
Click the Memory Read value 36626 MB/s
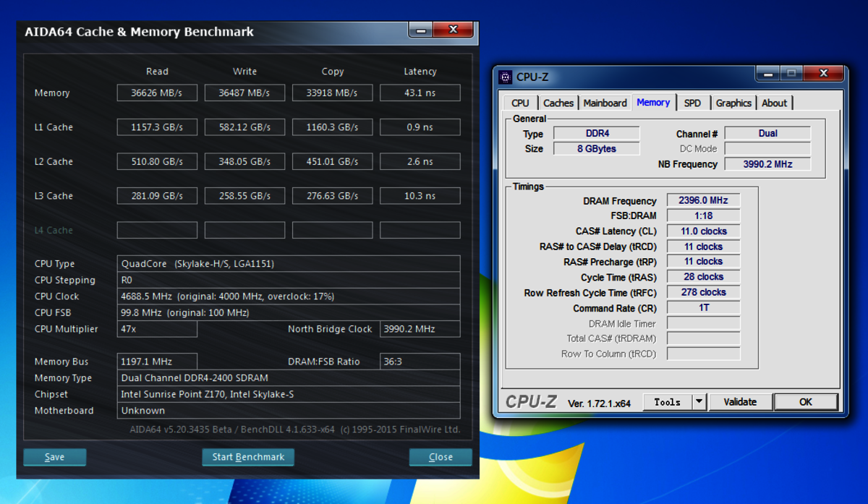pyautogui.click(x=157, y=93)
